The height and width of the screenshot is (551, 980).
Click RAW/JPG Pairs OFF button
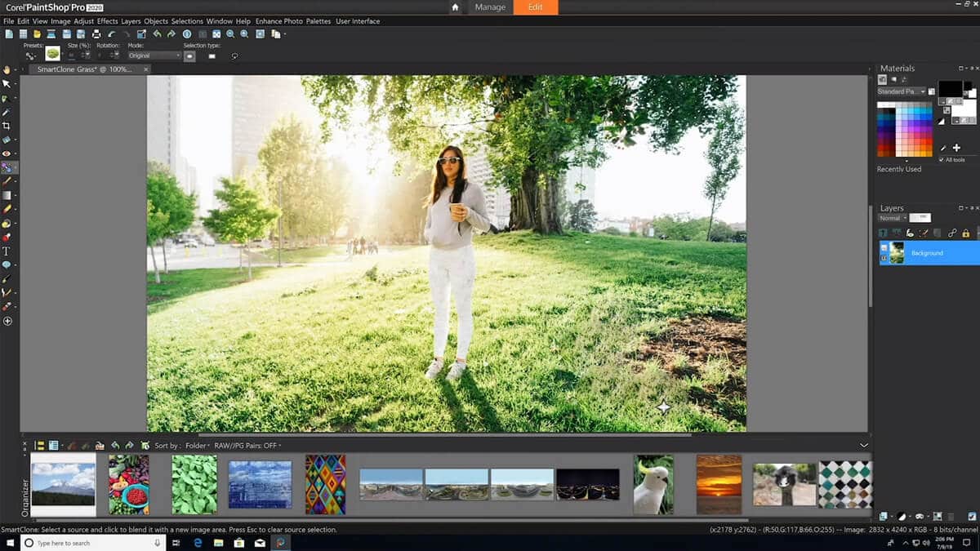(247, 446)
